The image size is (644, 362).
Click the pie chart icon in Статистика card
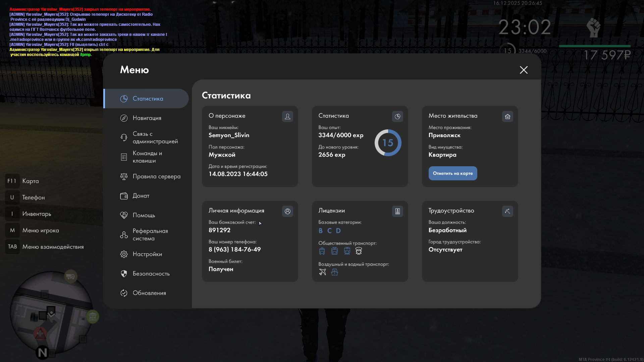(x=397, y=116)
